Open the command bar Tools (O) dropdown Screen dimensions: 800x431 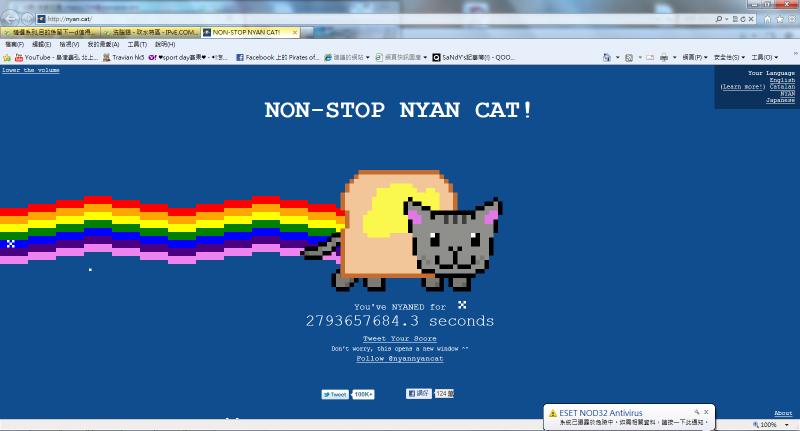point(764,58)
